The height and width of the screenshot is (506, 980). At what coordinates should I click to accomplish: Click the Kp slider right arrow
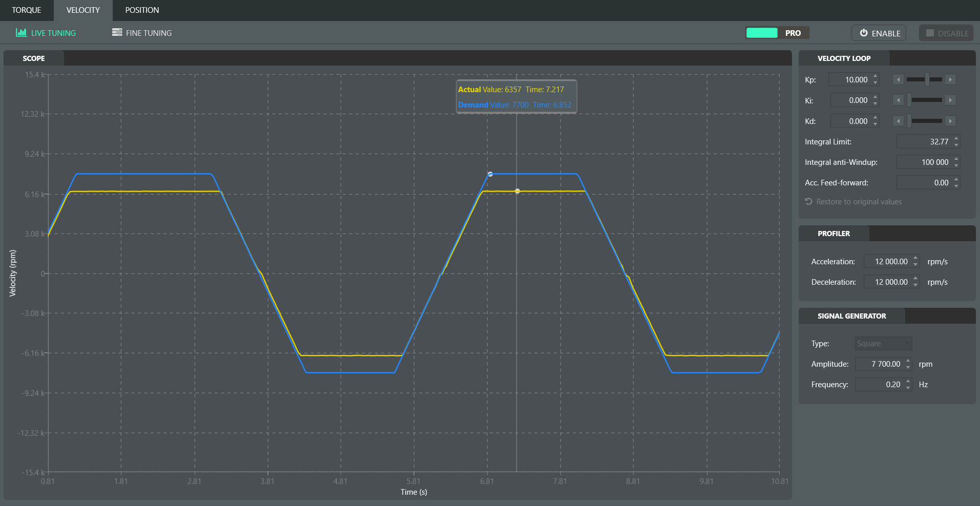click(951, 79)
